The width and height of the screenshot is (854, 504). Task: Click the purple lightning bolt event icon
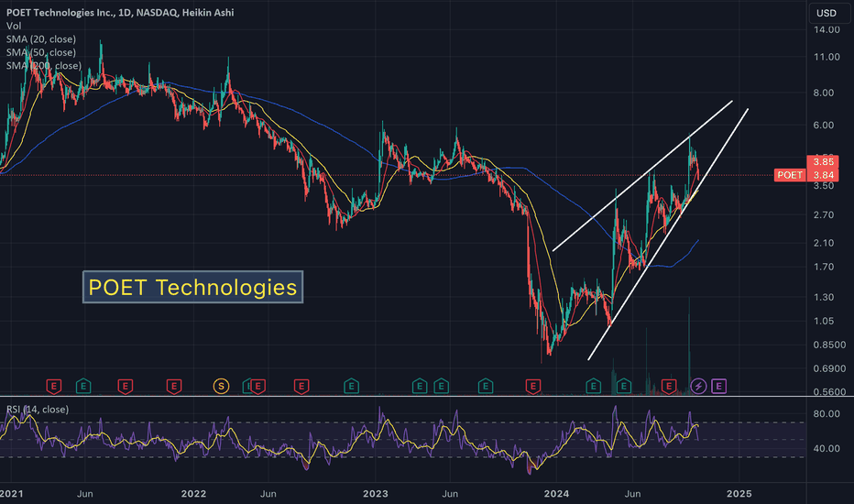(x=698, y=387)
